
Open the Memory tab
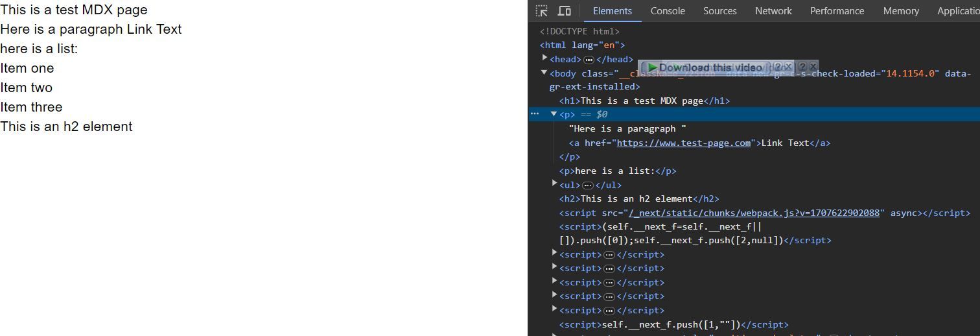[x=901, y=11]
